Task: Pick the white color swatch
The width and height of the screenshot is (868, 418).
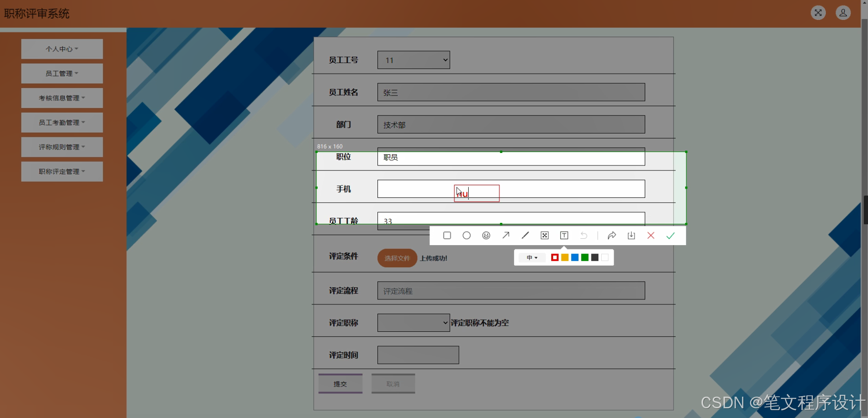Action: (x=605, y=258)
